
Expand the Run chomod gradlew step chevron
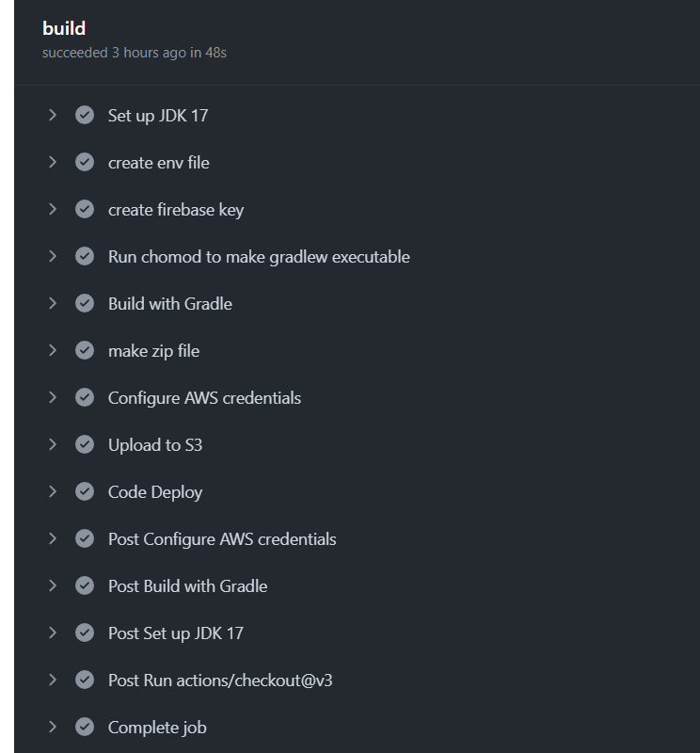pyautogui.click(x=53, y=256)
